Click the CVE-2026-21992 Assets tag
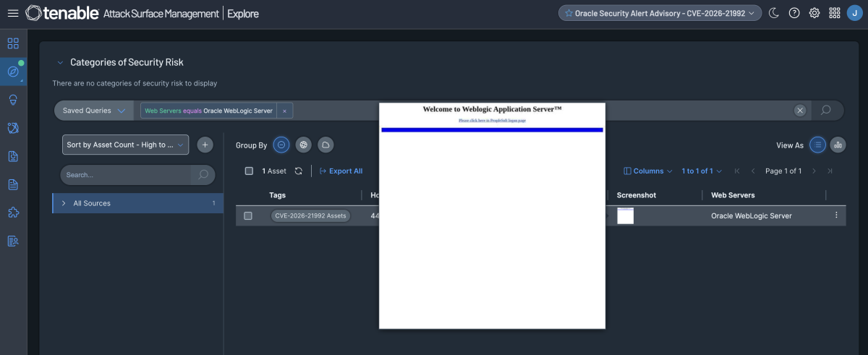868x355 pixels. pyautogui.click(x=310, y=215)
